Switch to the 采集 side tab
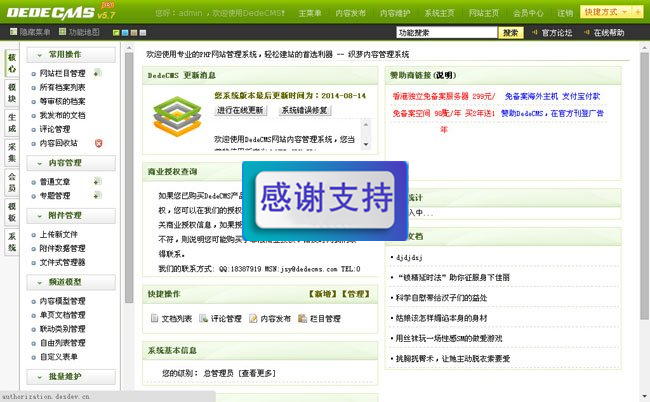This screenshot has width=650, height=402. 12,153
